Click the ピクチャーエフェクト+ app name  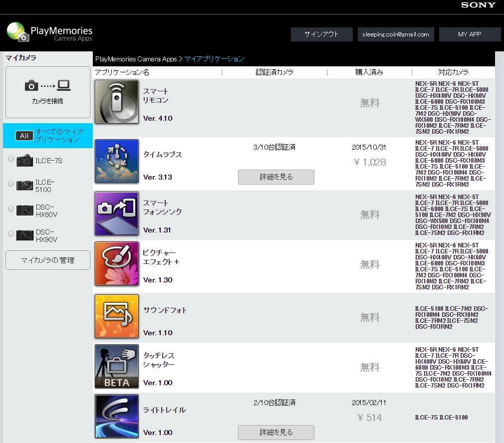(x=161, y=257)
